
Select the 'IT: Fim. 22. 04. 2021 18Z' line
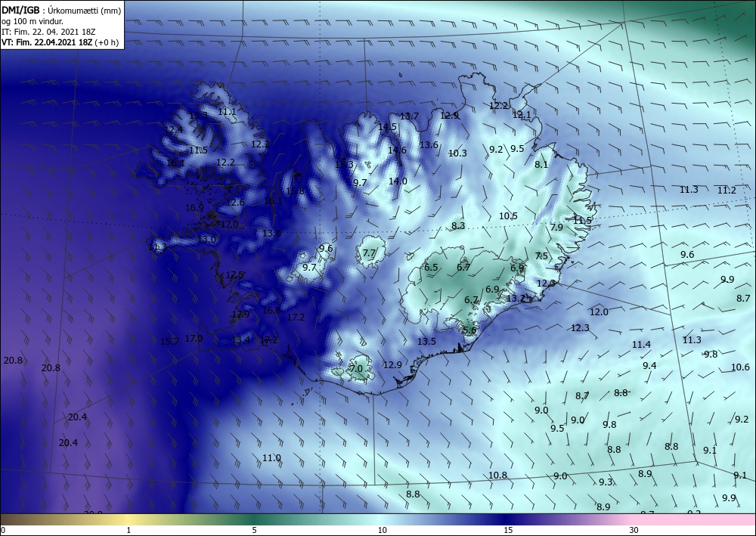click(48, 32)
